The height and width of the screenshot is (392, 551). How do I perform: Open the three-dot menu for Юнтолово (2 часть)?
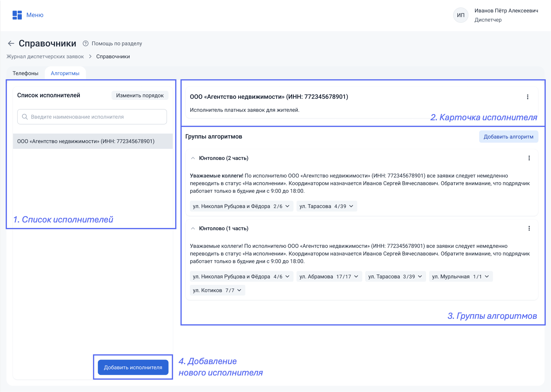click(529, 158)
